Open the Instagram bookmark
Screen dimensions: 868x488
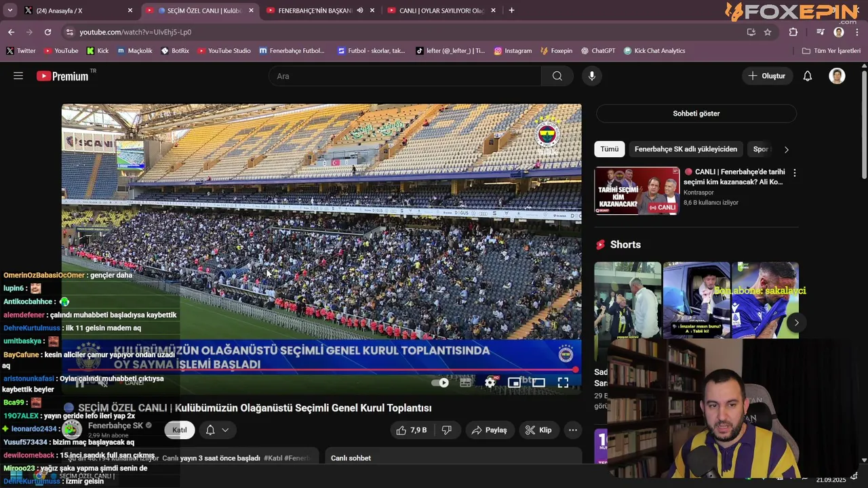513,51
